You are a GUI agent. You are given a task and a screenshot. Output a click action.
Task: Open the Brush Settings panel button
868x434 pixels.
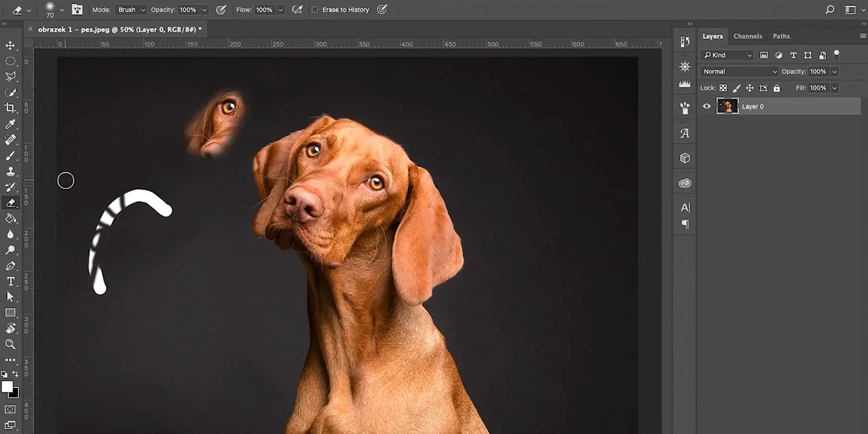[77, 10]
